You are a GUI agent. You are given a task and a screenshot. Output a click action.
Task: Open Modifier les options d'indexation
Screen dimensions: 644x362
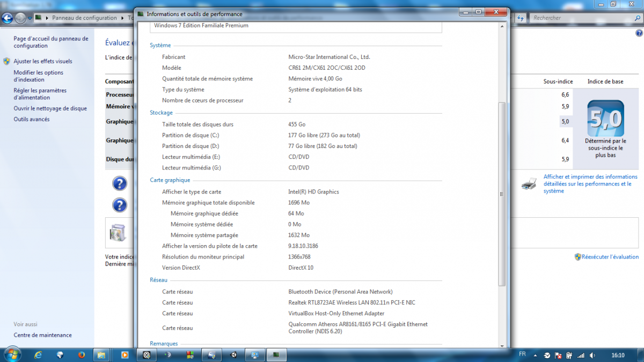pos(39,76)
